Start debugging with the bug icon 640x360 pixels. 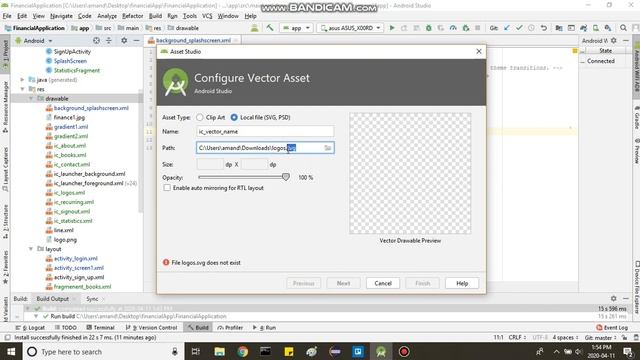[x=429, y=28]
